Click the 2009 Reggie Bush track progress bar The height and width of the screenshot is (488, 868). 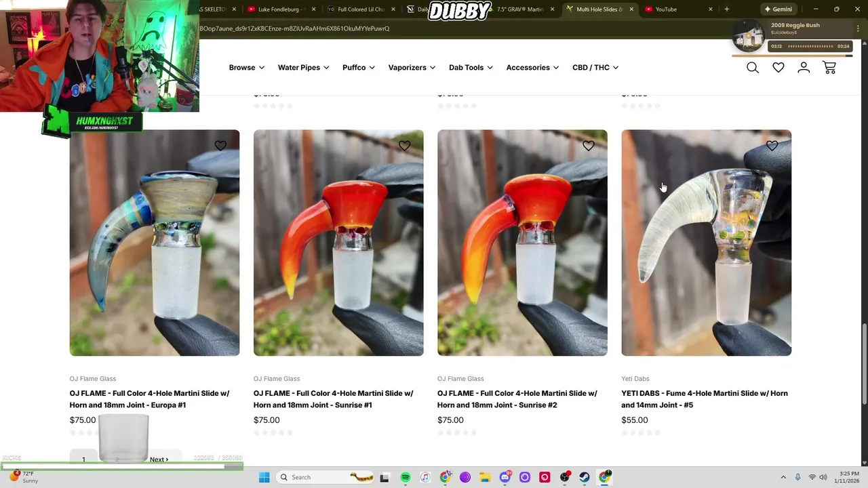coord(792,56)
